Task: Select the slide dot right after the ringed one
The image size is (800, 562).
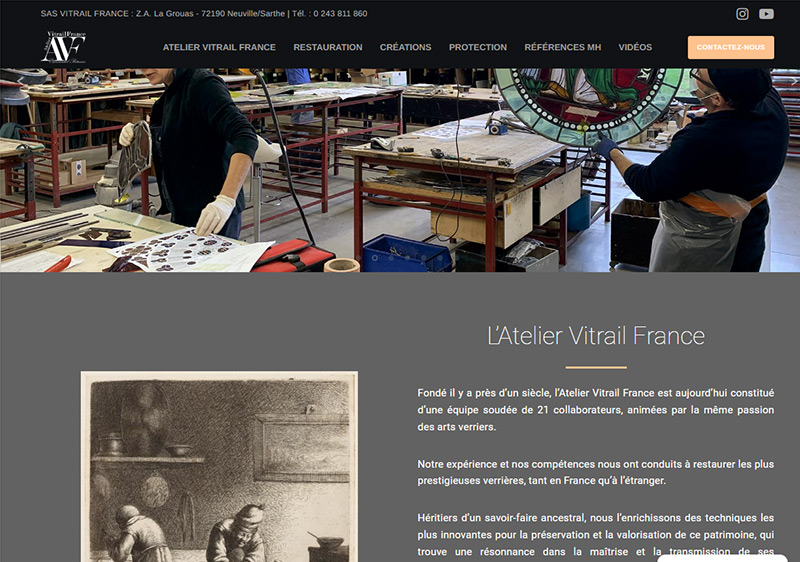Action: point(391,258)
